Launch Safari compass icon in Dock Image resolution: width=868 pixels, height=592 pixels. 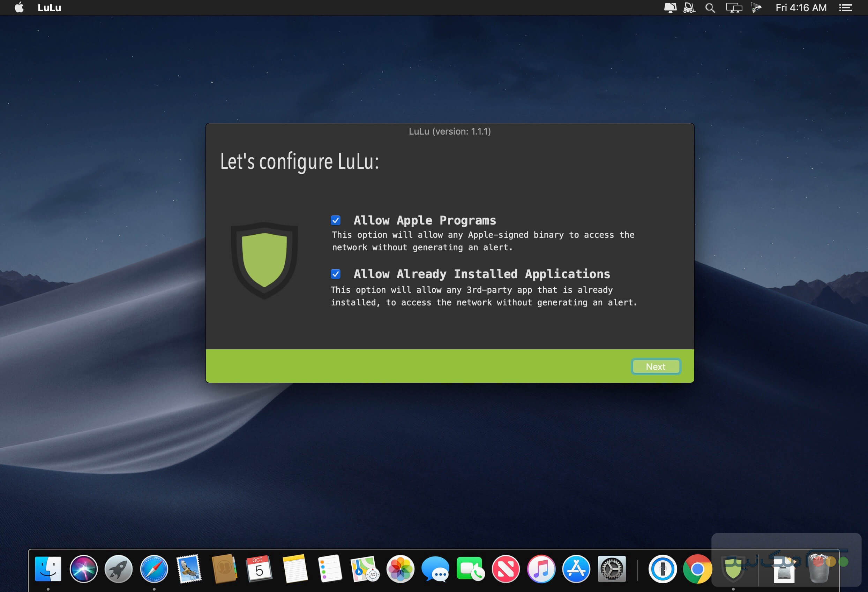point(154,569)
